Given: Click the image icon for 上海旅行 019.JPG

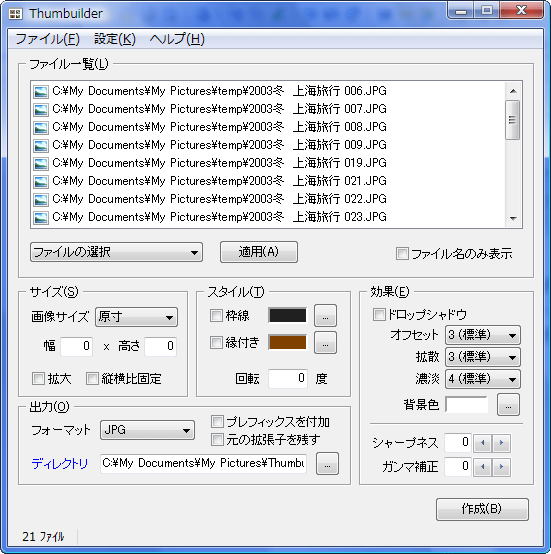Looking at the screenshot, I should 41,164.
